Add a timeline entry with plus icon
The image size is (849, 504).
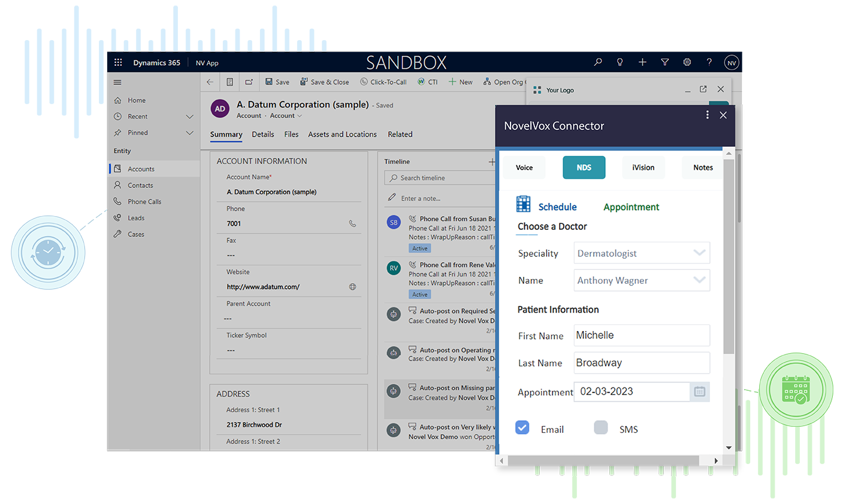coord(492,162)
